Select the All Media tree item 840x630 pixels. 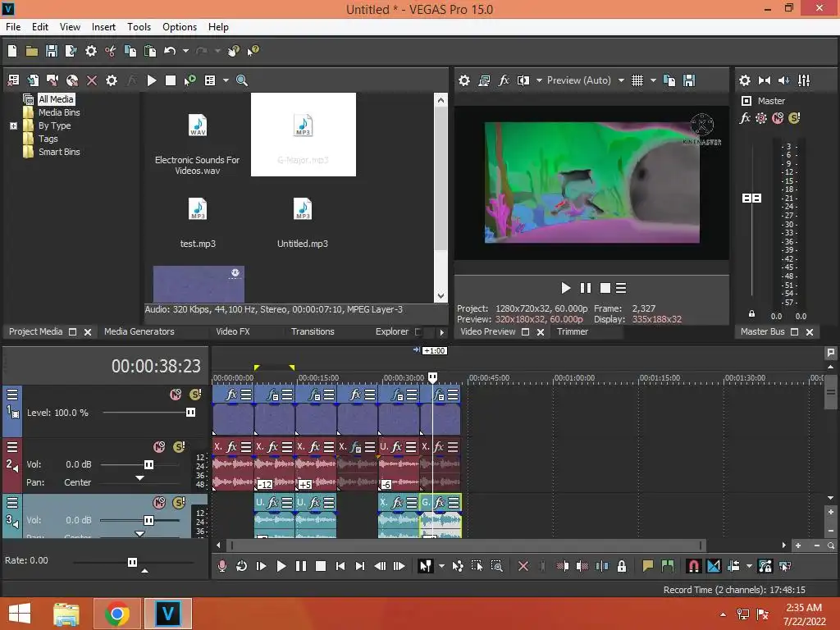[56, 99]
